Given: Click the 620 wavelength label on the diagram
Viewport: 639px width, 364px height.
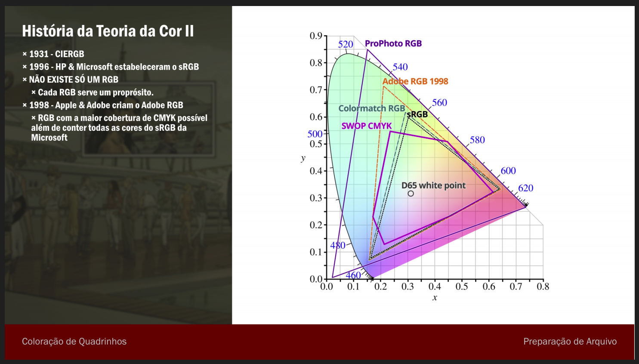Looking at the screenshot, I should pyautogui.click(x=525, y=188).
